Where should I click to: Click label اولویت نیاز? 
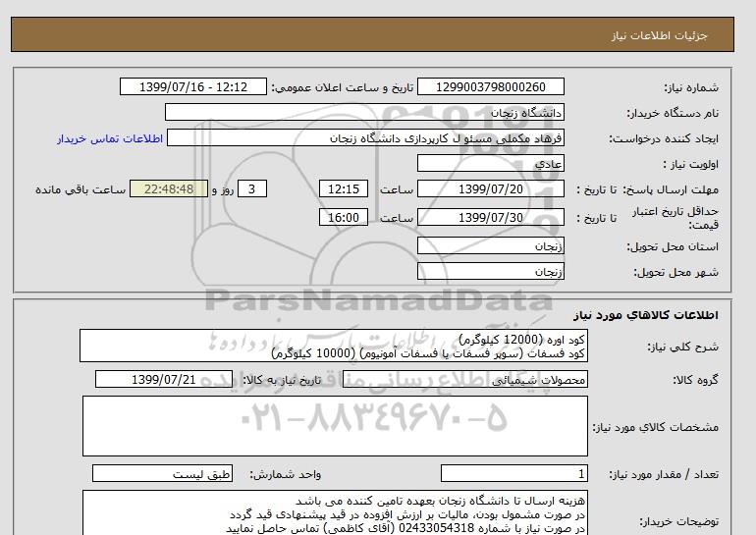pos(691,164)
